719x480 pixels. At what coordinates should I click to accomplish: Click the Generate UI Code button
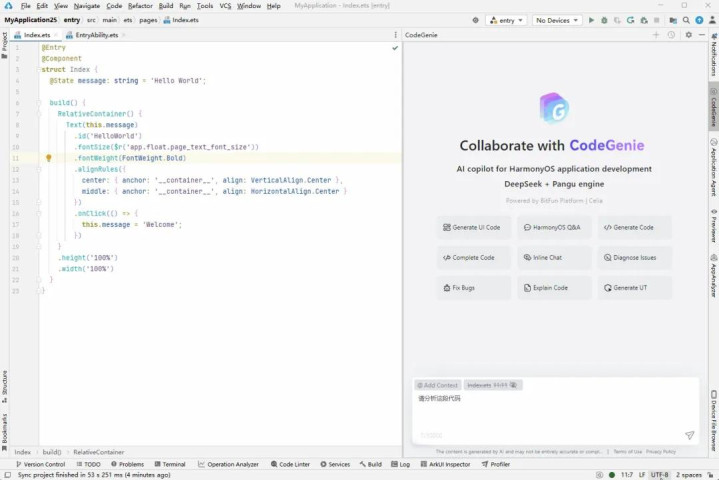473,227
